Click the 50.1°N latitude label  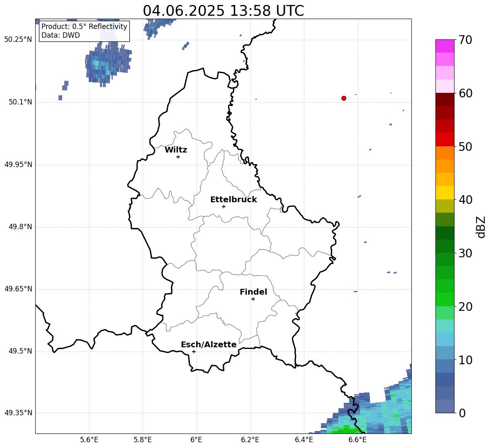pos(20,102)
